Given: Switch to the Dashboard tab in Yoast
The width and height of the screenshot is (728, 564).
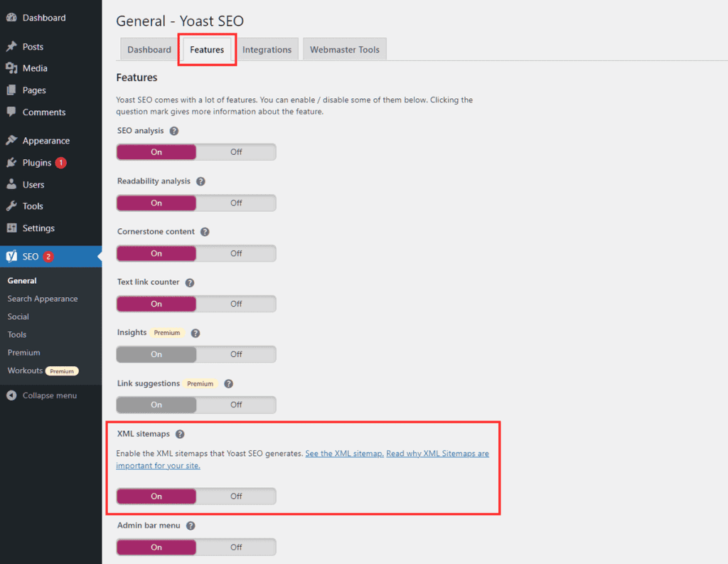Looking at the screenshot, I should pyautogui.click(x=149, y=49).
